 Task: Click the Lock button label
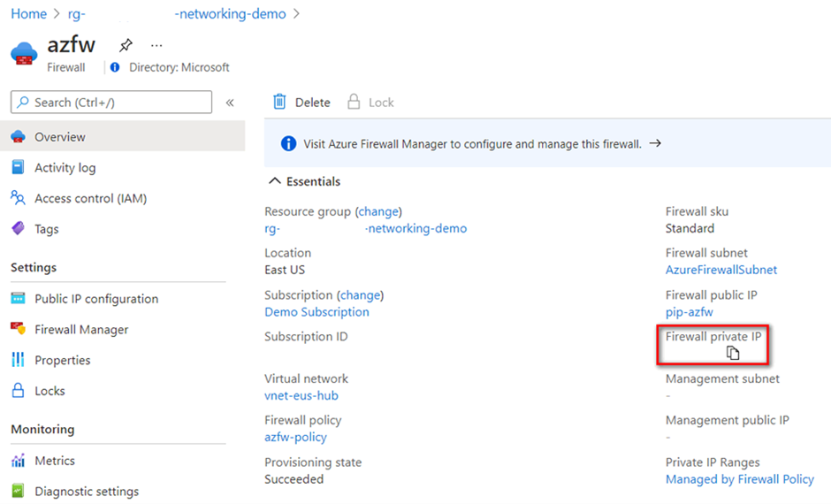coord(381,103)
